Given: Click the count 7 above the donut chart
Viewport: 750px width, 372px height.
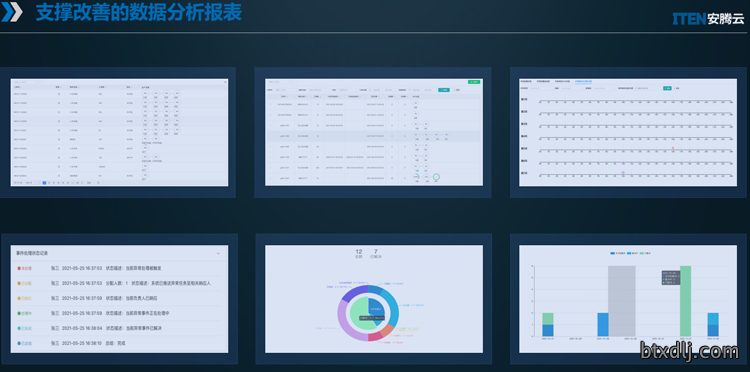Looking at the screenshot, I should [375, 252].
